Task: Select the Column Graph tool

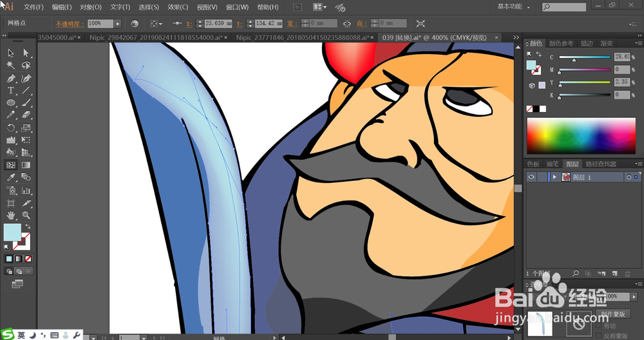Action: [x=26, y=190]
